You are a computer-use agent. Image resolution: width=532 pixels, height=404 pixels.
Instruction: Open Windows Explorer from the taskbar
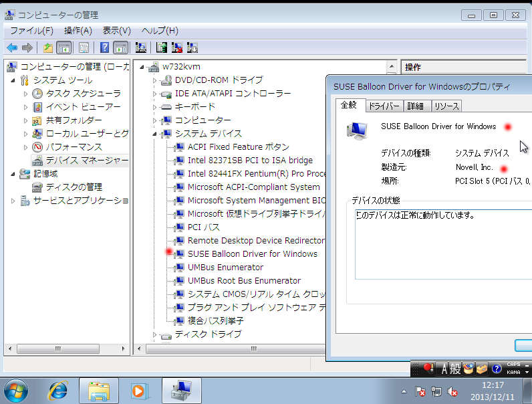tap(99, 391)
